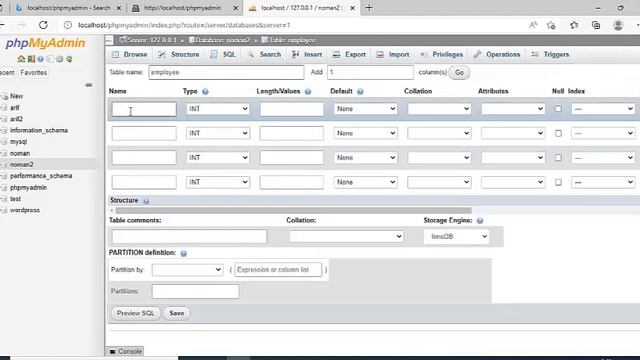The image size is (640, 360).
Task: Check Null box in third column row
Action: coord(558,158)
